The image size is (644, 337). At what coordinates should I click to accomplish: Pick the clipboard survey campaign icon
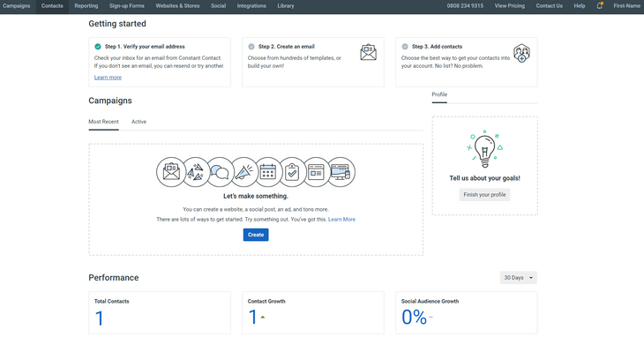[292, 172]
